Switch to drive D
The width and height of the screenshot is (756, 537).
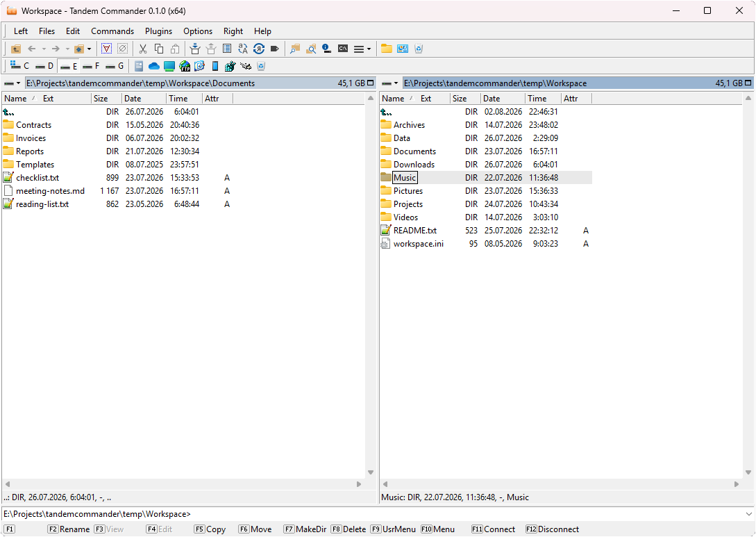tap(44, 65)
